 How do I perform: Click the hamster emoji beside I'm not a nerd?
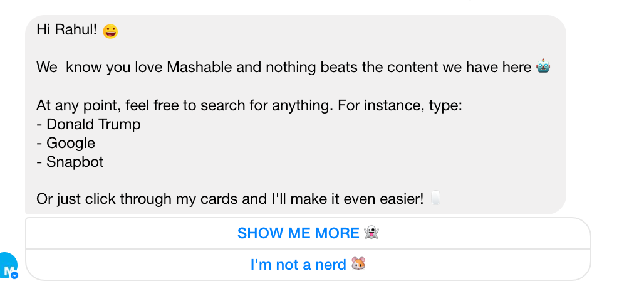click(358, 264)
